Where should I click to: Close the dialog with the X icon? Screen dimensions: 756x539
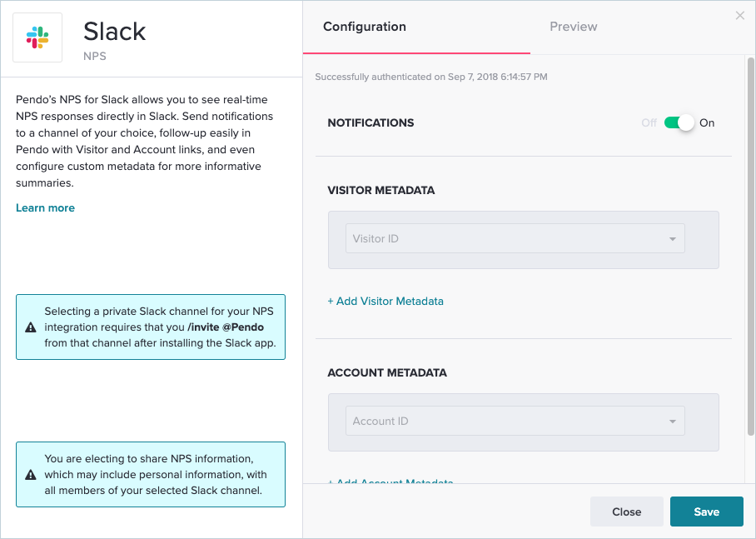point(740,16)
